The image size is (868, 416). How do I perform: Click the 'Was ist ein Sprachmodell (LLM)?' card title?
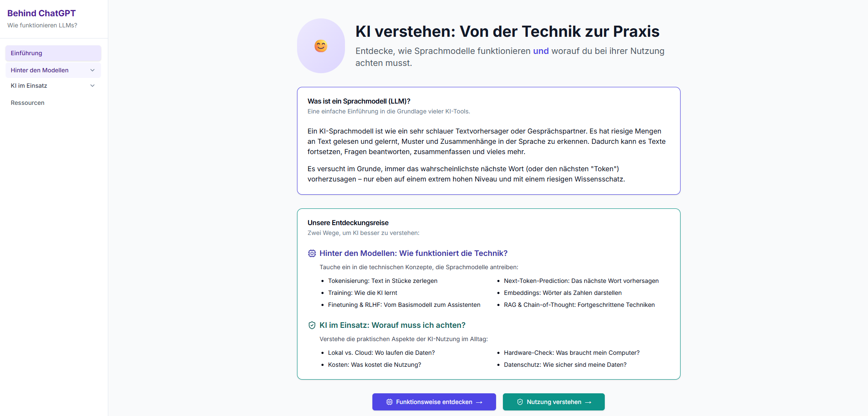[359, 101]
